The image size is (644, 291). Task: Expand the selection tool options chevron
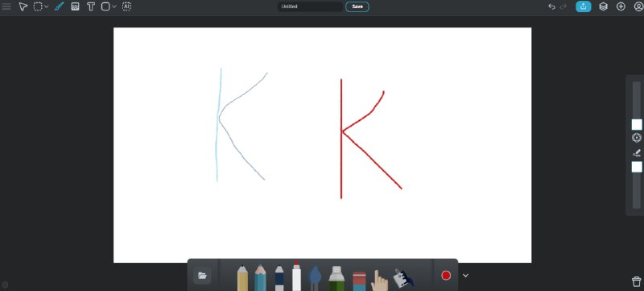(47, 7)
